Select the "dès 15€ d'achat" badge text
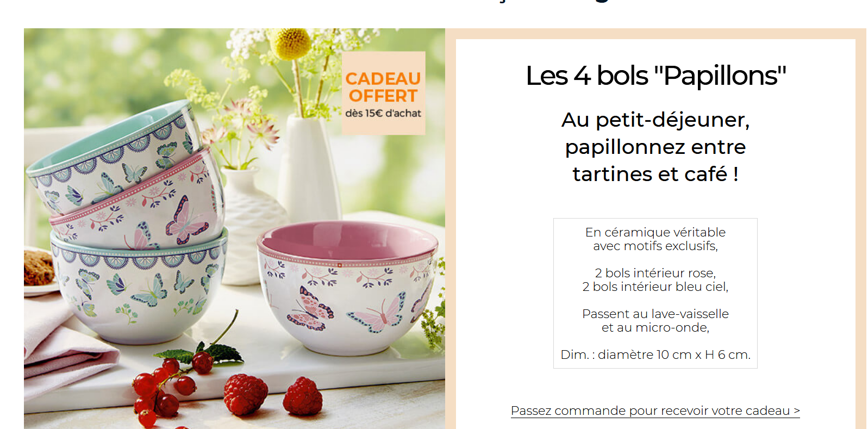The width and height of the screenshot is (868, 429). tap(383, 113)
